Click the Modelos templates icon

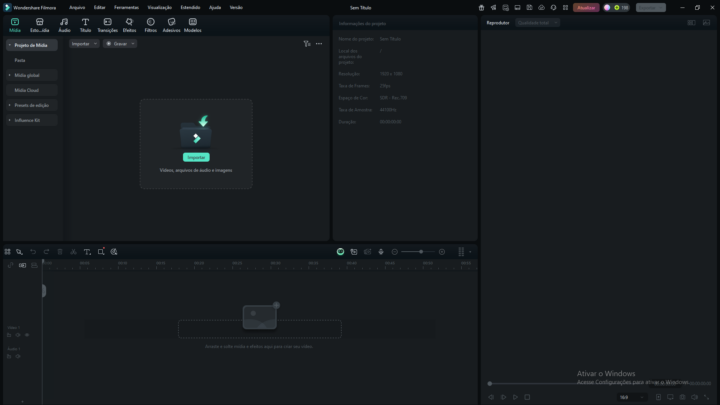click(x=192, y=24)
